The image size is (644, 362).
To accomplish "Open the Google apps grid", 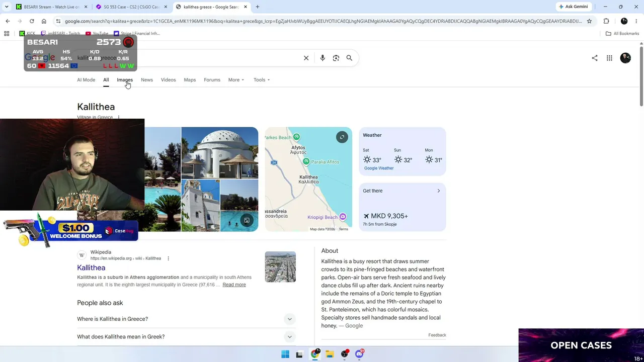I will [609, 58].
